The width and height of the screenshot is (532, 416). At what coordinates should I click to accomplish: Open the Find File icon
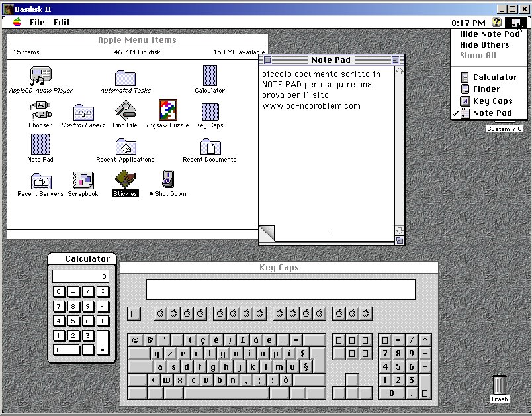125,110
